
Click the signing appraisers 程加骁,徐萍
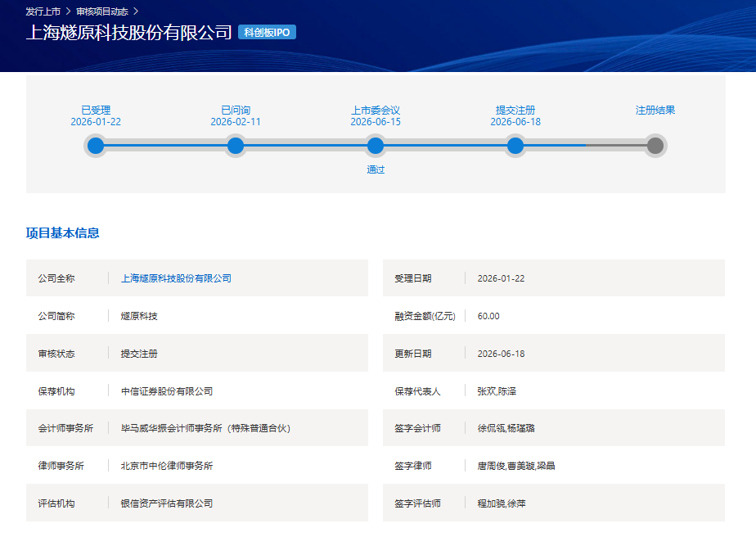502,503
